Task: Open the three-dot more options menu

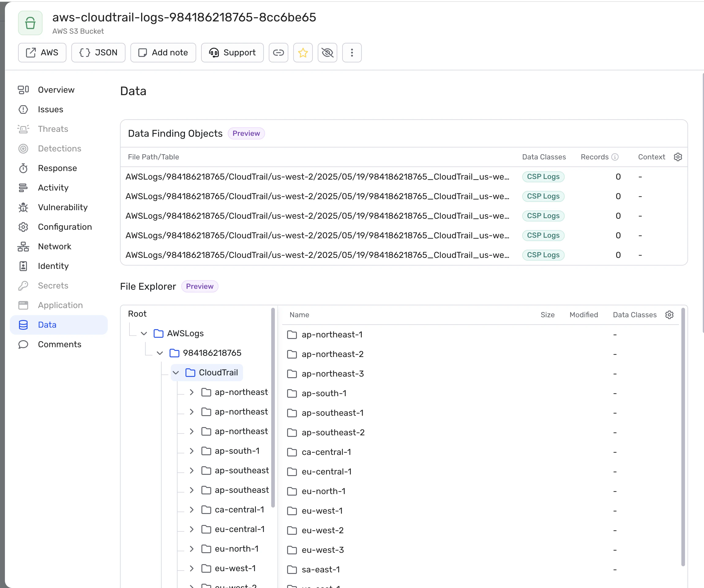Action: coord(352,53)
